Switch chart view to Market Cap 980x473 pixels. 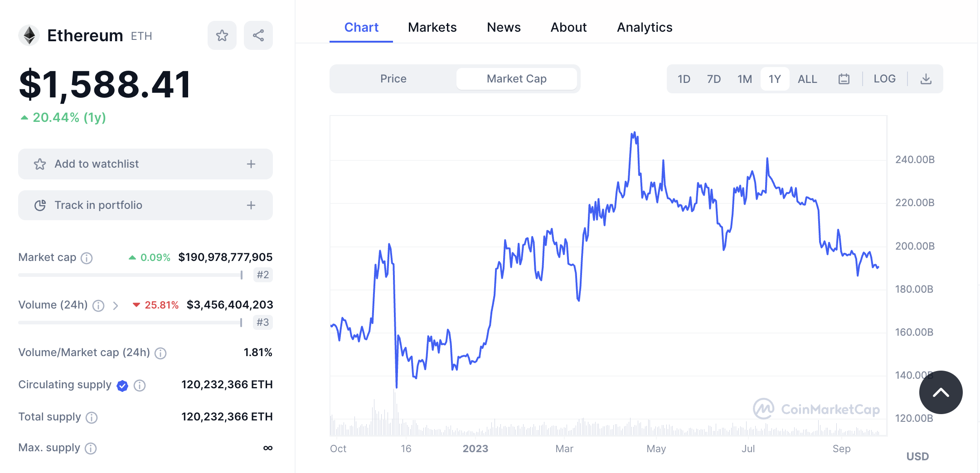point(516,79)
